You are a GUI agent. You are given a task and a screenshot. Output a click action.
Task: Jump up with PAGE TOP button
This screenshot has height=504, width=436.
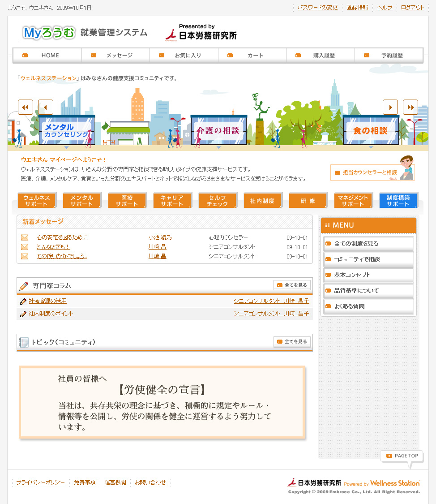click(402, 456)
